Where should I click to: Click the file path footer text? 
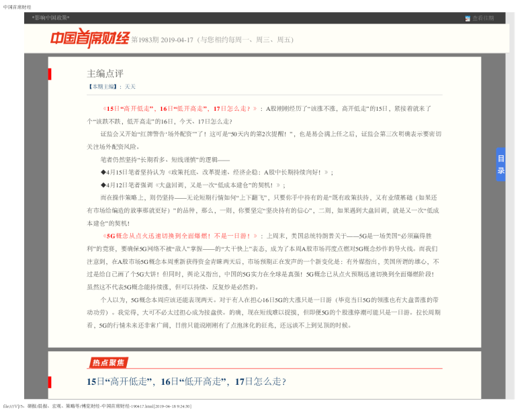[x=97, y=406]
